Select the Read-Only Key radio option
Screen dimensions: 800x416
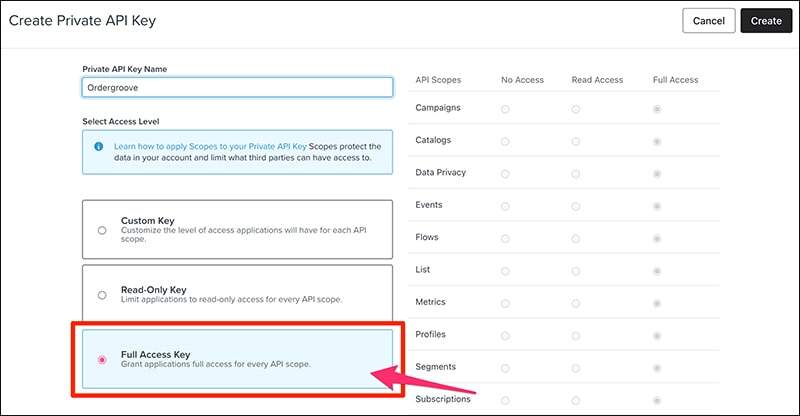pos(102,295)
